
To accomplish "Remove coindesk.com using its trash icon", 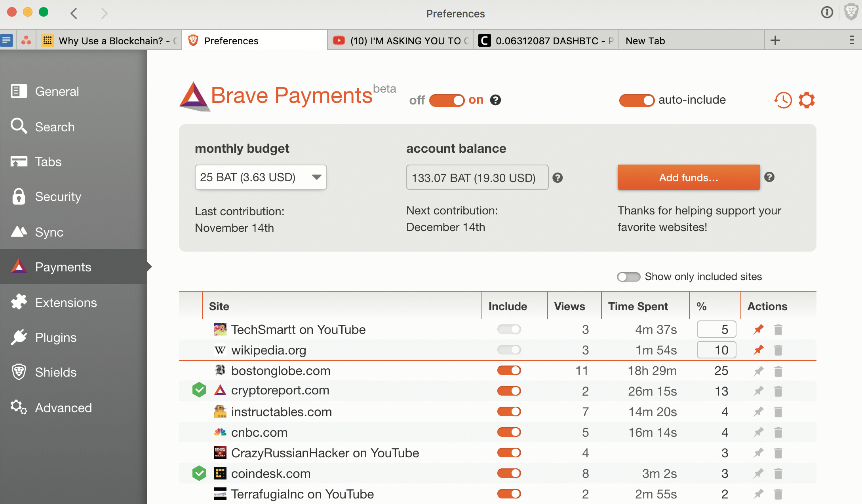I will point(778,474).
